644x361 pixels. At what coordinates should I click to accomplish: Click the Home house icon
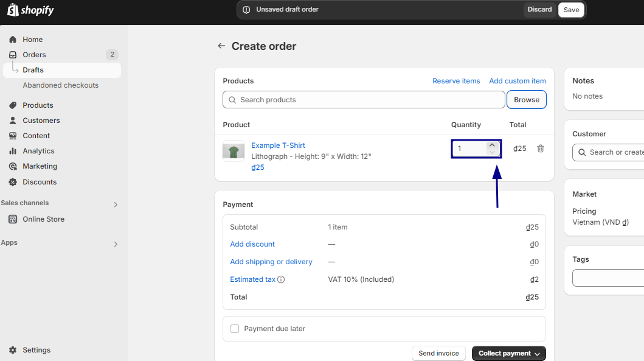[13, 40]
